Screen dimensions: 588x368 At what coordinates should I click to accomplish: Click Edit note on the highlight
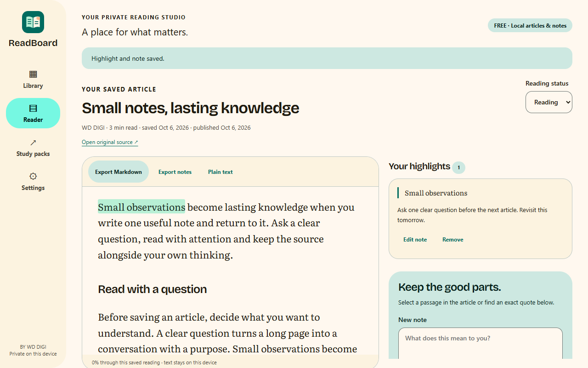pyautogui.click(x=415, y=239)
